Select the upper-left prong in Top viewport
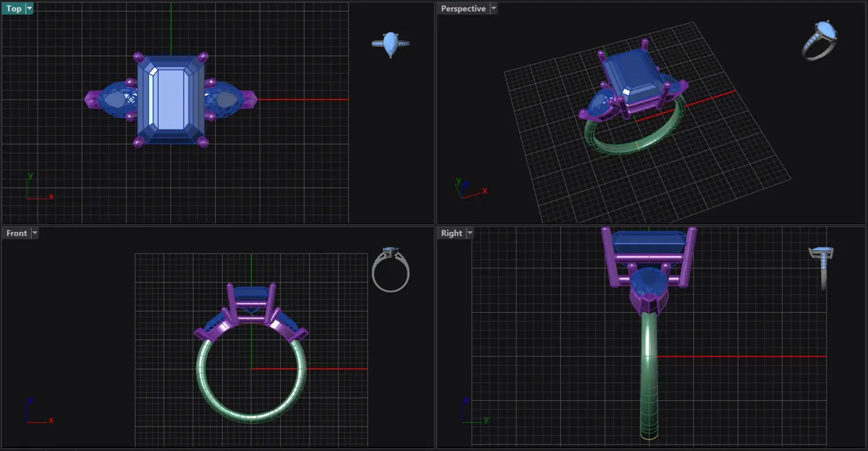 (x=138, y=57)
